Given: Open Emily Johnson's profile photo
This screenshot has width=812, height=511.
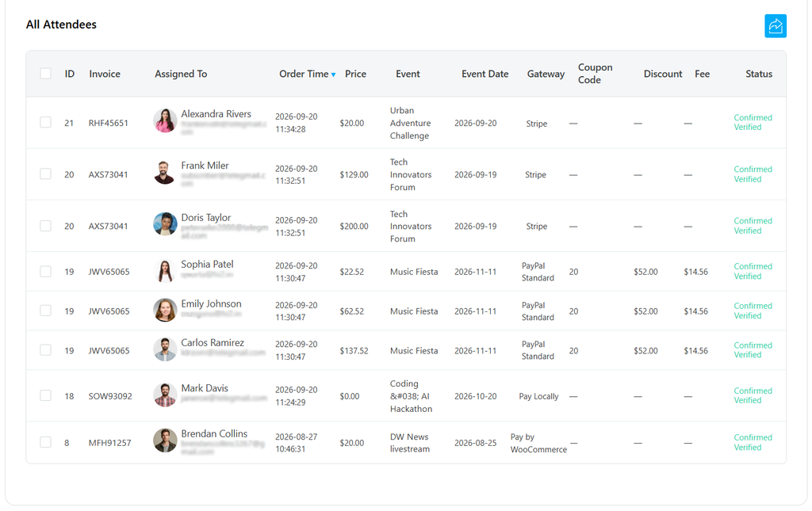Looking at the screenshot, I should (165, 311).
